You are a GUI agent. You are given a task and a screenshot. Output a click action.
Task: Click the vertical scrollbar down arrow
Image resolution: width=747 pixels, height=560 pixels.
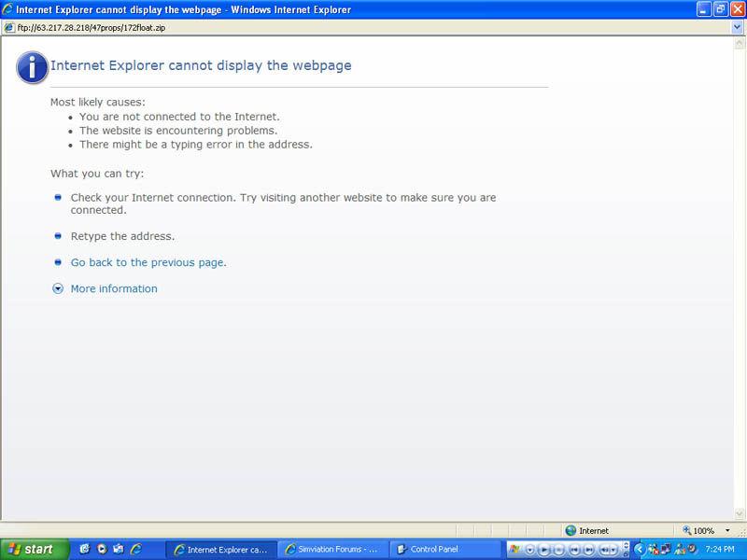click(x=739, y=513)
